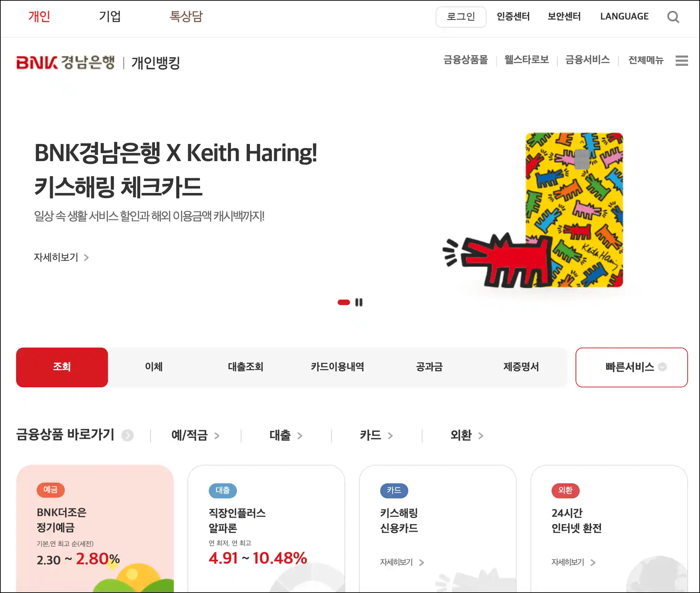Select the 제증명서 quick tab
The height and width of the screenshot is (593, 700).
point(521,367)
